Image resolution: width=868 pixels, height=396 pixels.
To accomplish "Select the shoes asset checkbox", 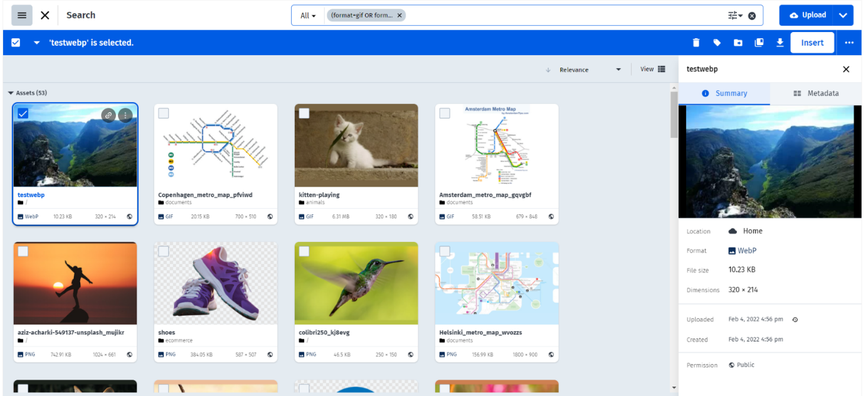I will (163, 251).
